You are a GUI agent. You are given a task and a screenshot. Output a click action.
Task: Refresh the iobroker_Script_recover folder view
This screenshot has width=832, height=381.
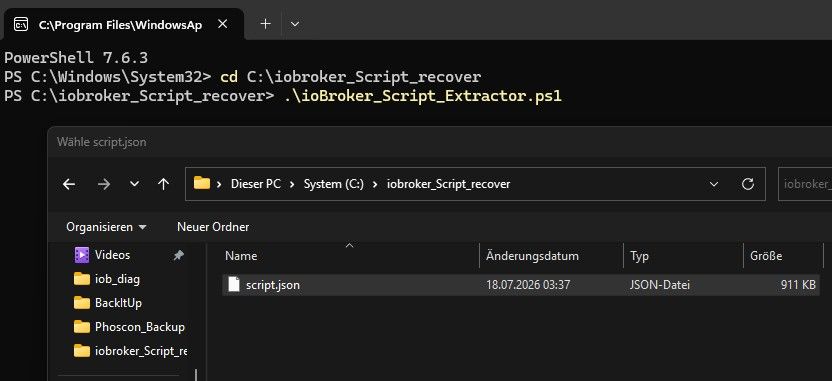click(748, 184)
